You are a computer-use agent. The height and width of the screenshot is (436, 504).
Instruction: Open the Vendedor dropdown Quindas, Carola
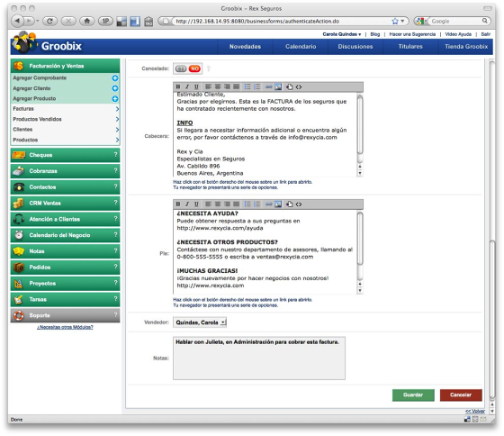(x=200, y=322)
